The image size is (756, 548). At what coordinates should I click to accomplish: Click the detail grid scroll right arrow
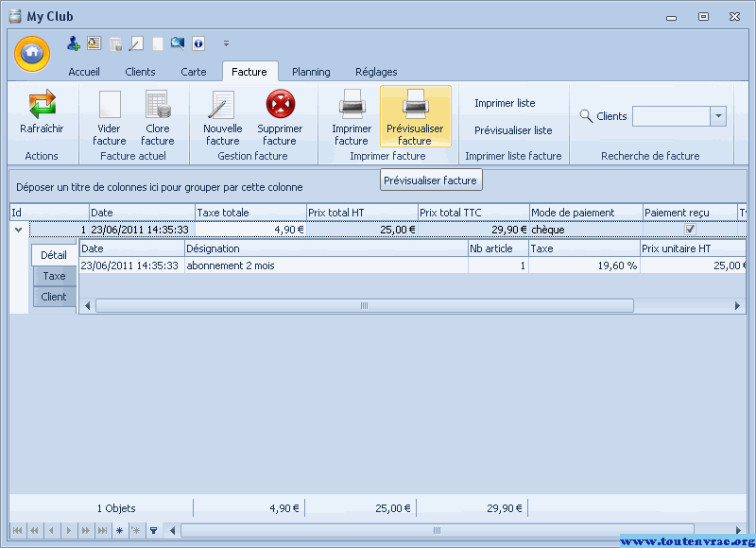[x=737, y=305]
